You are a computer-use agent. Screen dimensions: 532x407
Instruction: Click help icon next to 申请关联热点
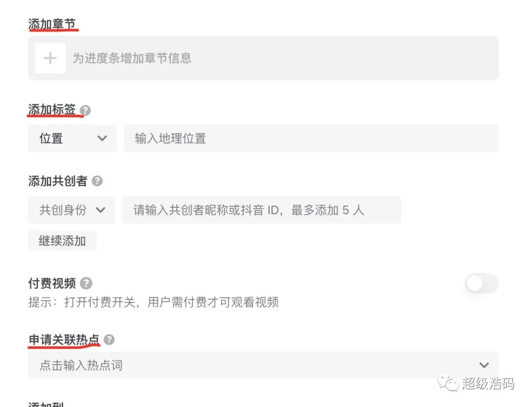point(109,340)
